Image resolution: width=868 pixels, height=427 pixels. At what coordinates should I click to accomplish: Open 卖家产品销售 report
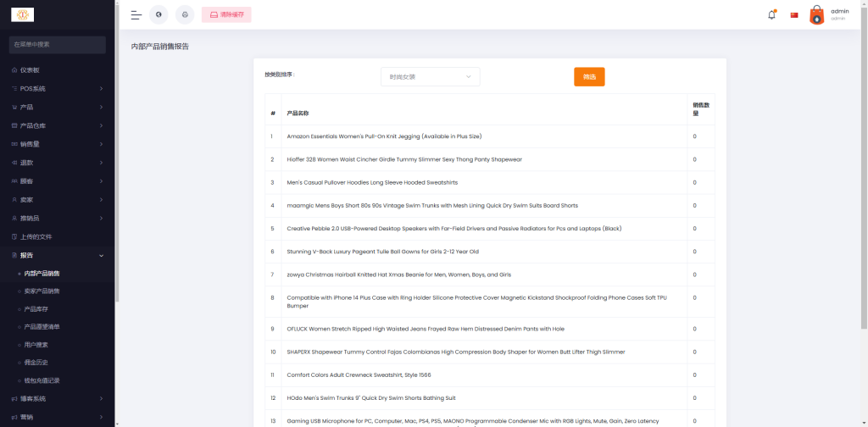coord(42,291)
